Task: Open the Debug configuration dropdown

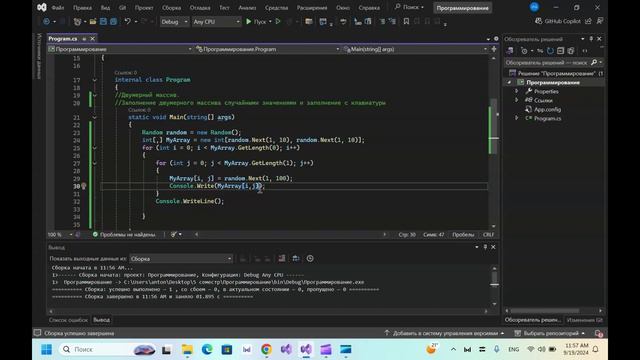Action: (174, 22)
